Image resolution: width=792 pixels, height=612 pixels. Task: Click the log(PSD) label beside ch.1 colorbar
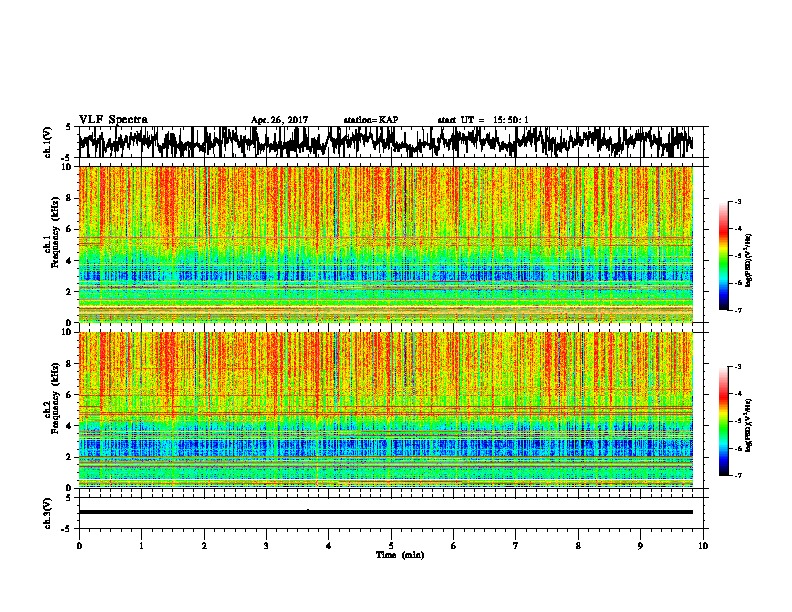click(749, 260)
